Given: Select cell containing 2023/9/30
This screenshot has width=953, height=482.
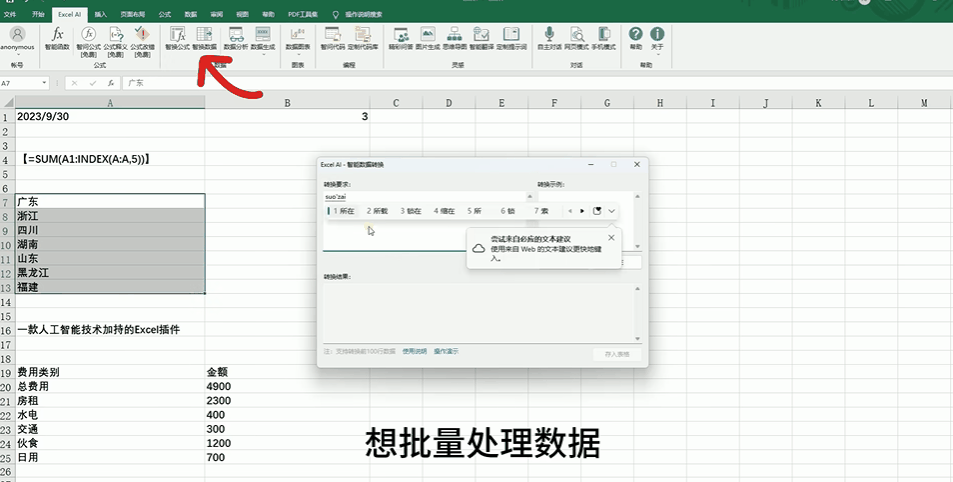Looking at the screenshot, I should tap(110, 116).
